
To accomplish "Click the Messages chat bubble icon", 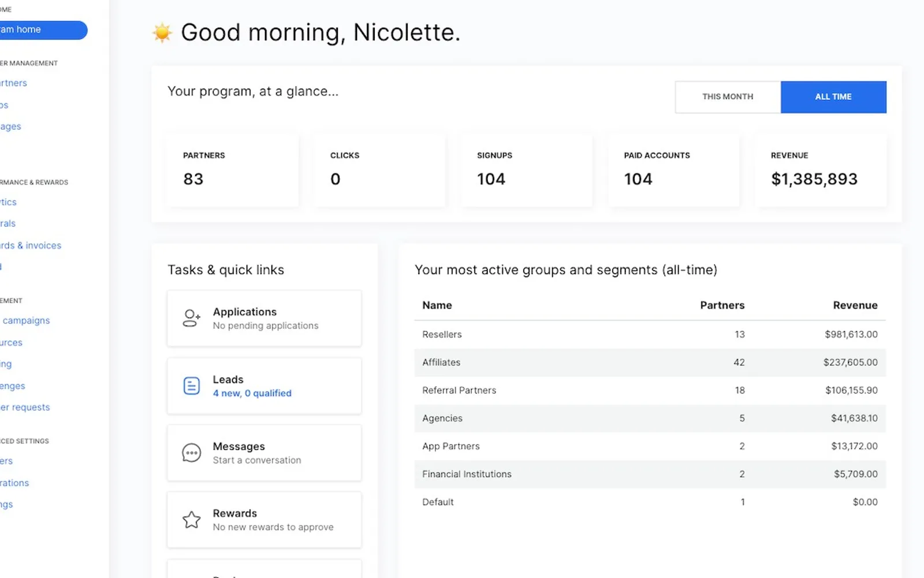I will click(191, 453).
